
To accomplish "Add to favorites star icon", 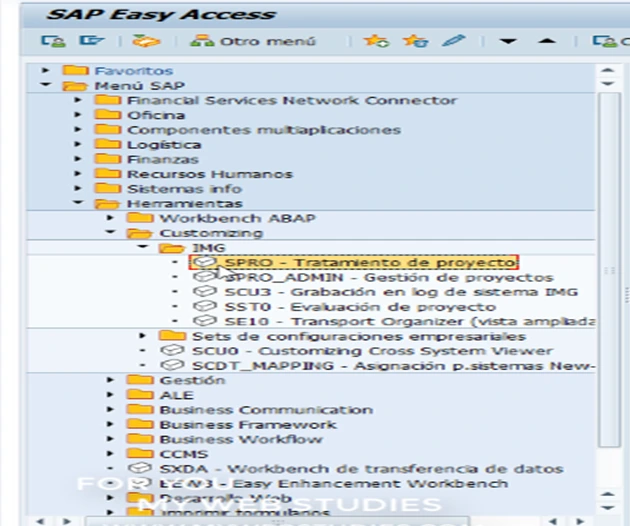I will tap(376, 41).
